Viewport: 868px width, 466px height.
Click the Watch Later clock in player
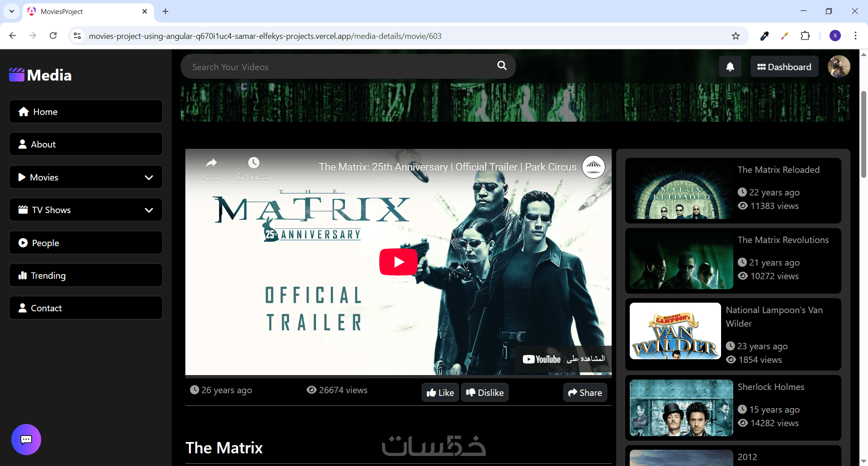coord(254,163)
